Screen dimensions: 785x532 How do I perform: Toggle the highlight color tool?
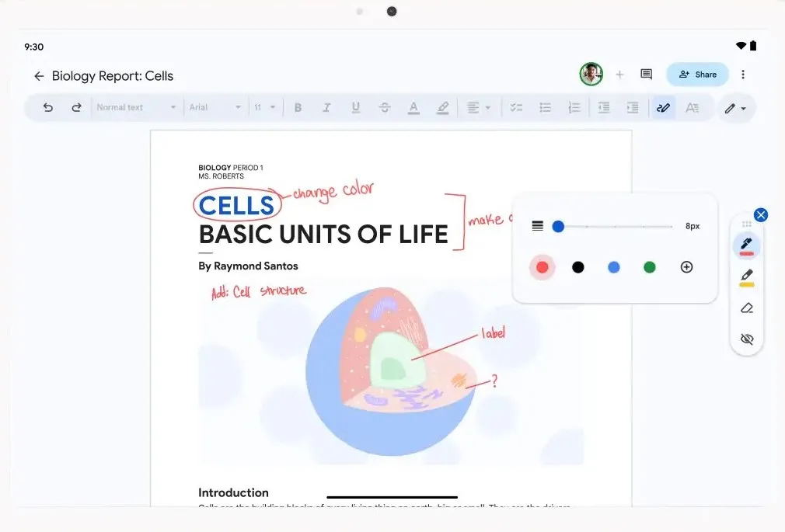tap(442, 107)
